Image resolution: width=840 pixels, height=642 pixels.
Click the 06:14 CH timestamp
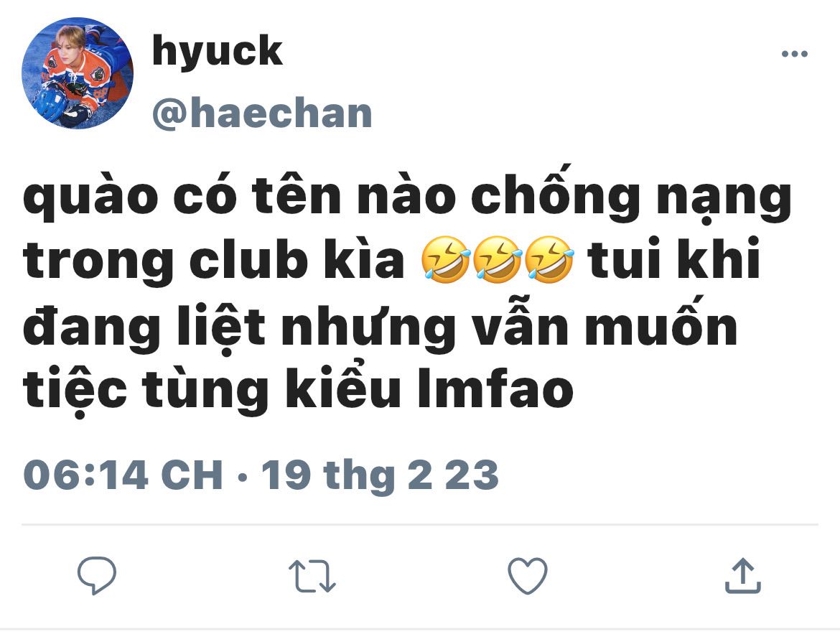[123, 475]
